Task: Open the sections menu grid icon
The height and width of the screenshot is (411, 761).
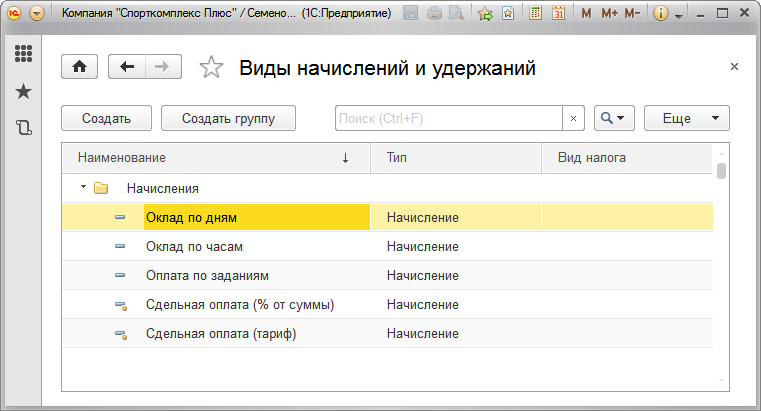Action: (23, 54)
